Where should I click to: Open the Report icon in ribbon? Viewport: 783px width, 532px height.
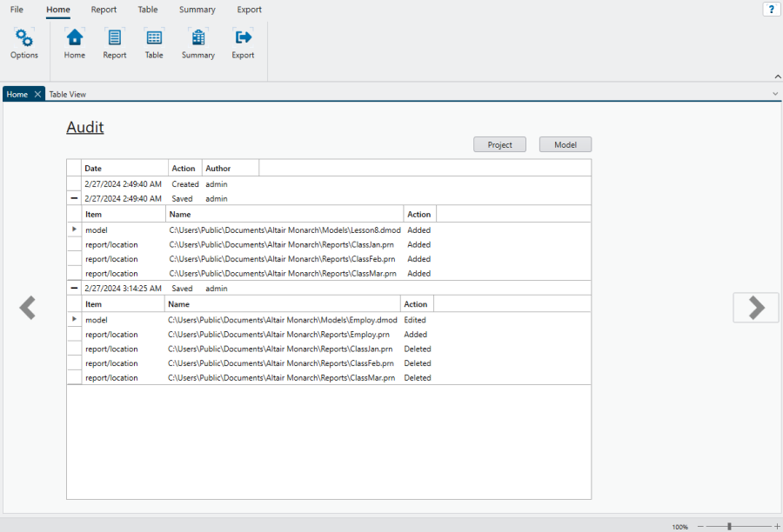click(x=114, y=37)
